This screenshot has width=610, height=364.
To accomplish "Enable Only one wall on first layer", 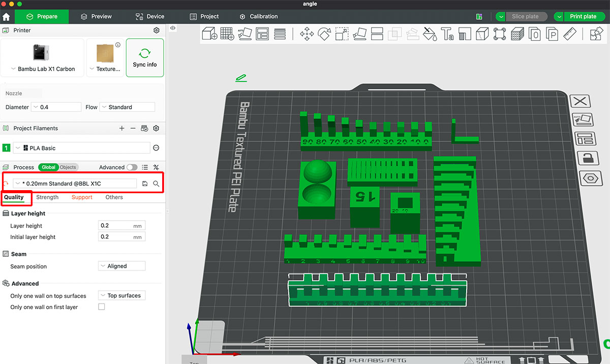I will tap(101, 307).
